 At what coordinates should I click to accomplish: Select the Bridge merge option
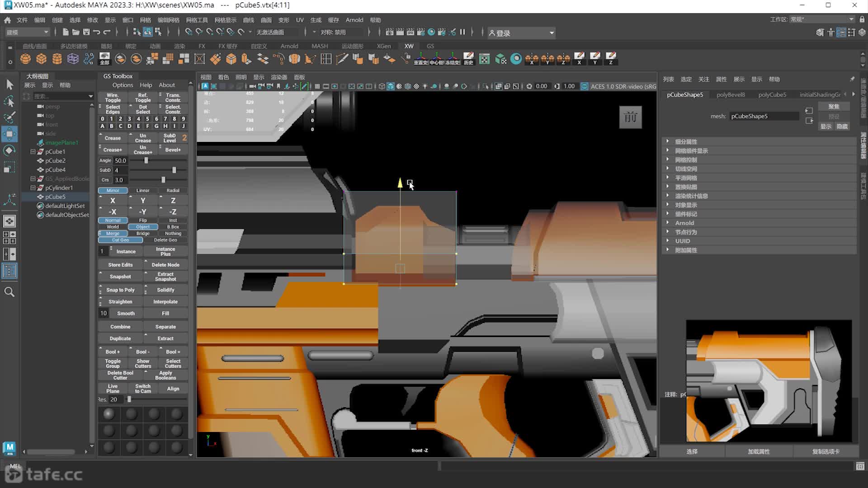pyautogui.click(x=143, y=234)
